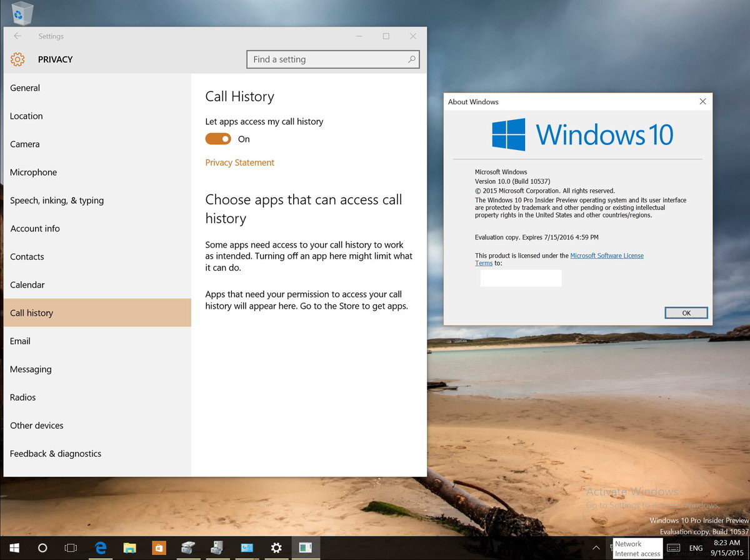Go to Other devices section

coord(97,426)
